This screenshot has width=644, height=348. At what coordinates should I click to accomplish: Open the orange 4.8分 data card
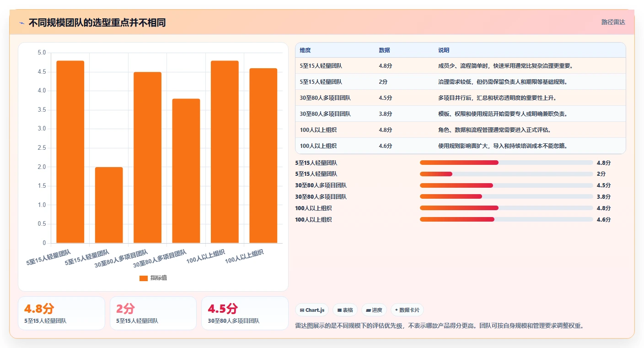[61, 313]
